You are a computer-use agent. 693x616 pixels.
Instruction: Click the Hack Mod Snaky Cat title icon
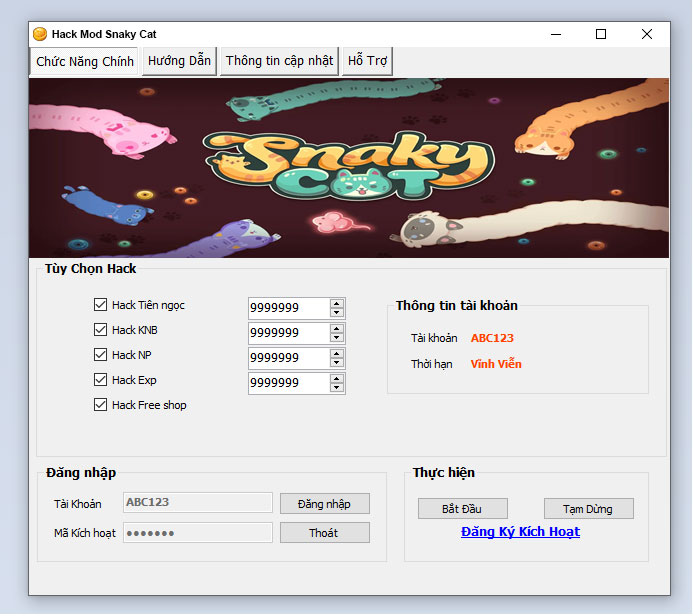coord(40,34)
